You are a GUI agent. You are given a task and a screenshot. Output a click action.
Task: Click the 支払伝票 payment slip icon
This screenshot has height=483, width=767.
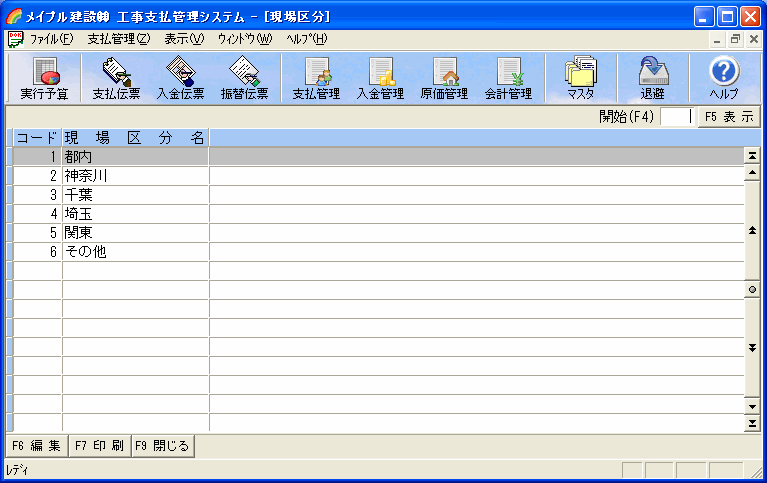116,78
